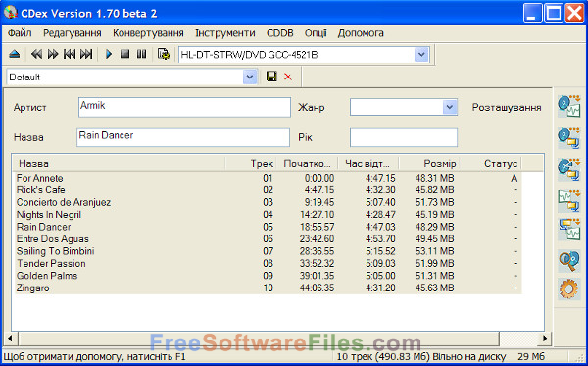Skip to the next track
Image resolution: width=588 pixels, height=366 pixels.
click(x=86, y=54)
